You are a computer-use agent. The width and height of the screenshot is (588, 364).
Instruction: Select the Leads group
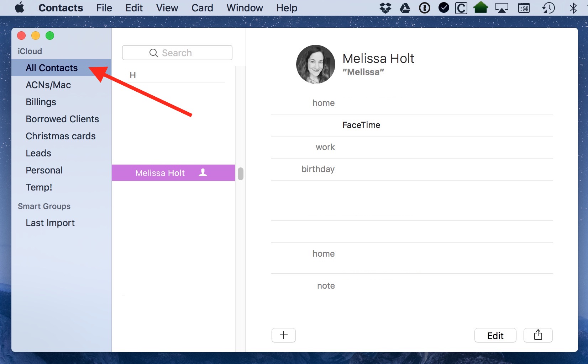click(x=61, y=153)
